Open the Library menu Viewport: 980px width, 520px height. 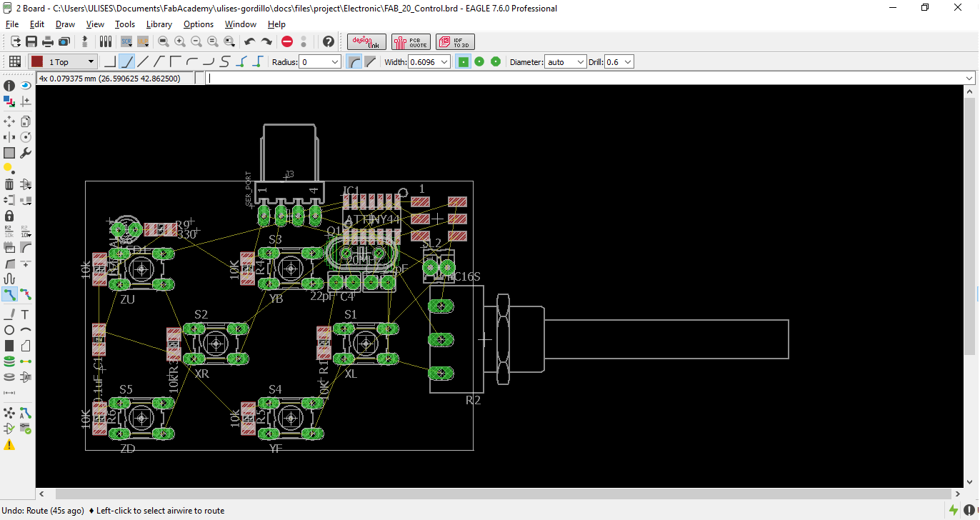(x=159, y=24)
